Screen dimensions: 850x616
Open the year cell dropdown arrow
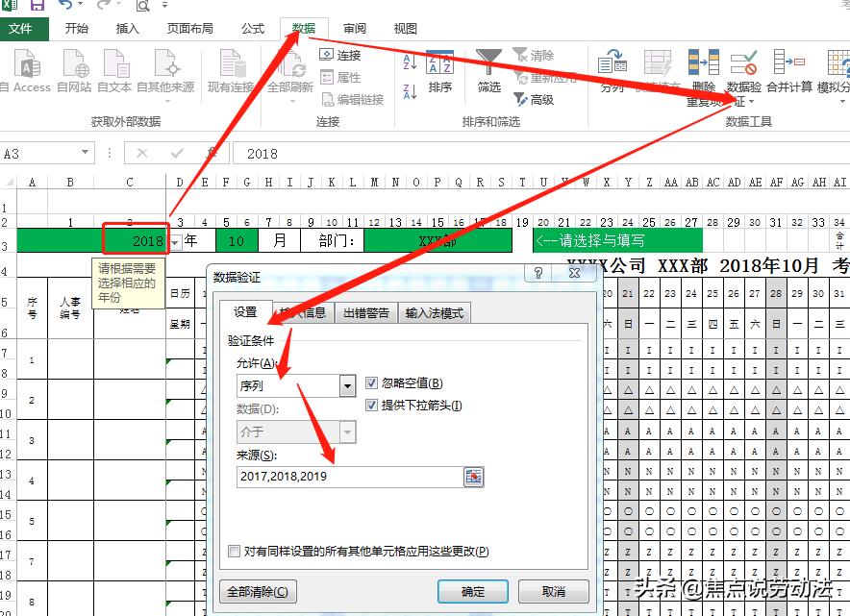pos(175,243)
